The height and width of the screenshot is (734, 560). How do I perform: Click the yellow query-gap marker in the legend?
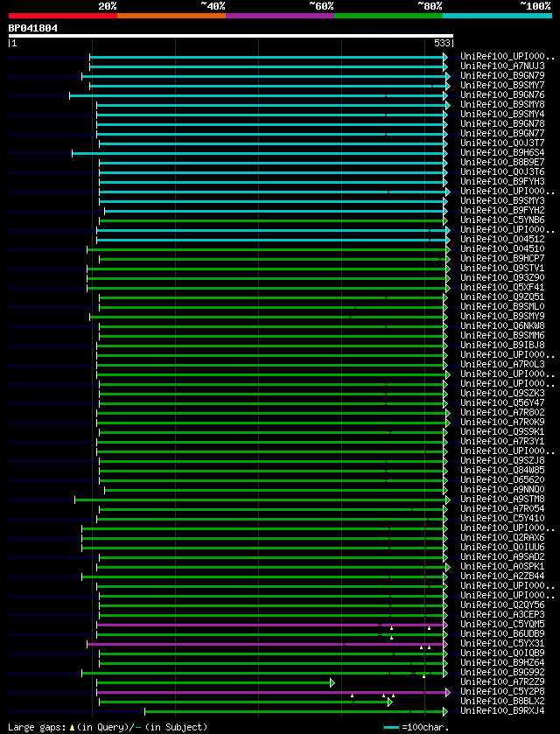tap(72, 728)
